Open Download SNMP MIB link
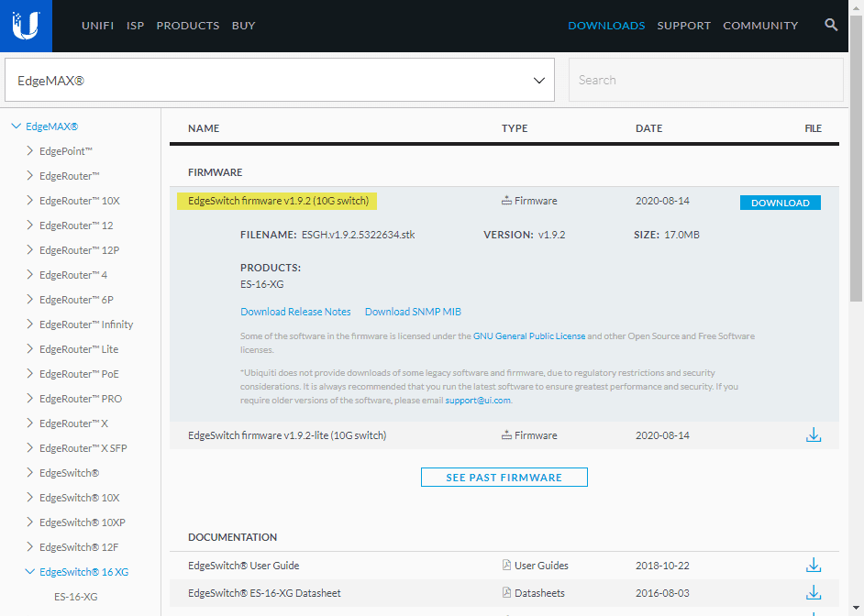 click(413, 312)
